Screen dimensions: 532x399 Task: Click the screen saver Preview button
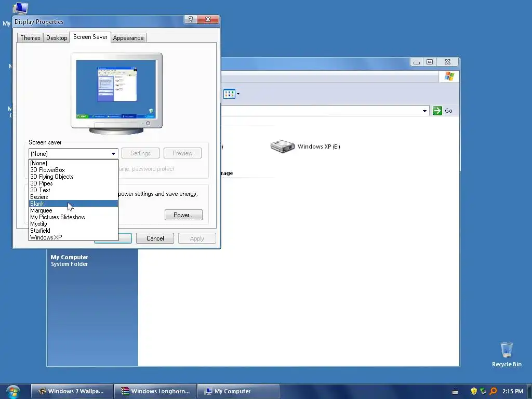point(182,153)
